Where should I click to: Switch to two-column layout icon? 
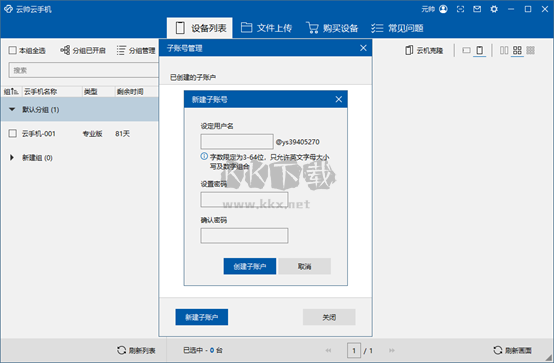click(x=504, y=50)
